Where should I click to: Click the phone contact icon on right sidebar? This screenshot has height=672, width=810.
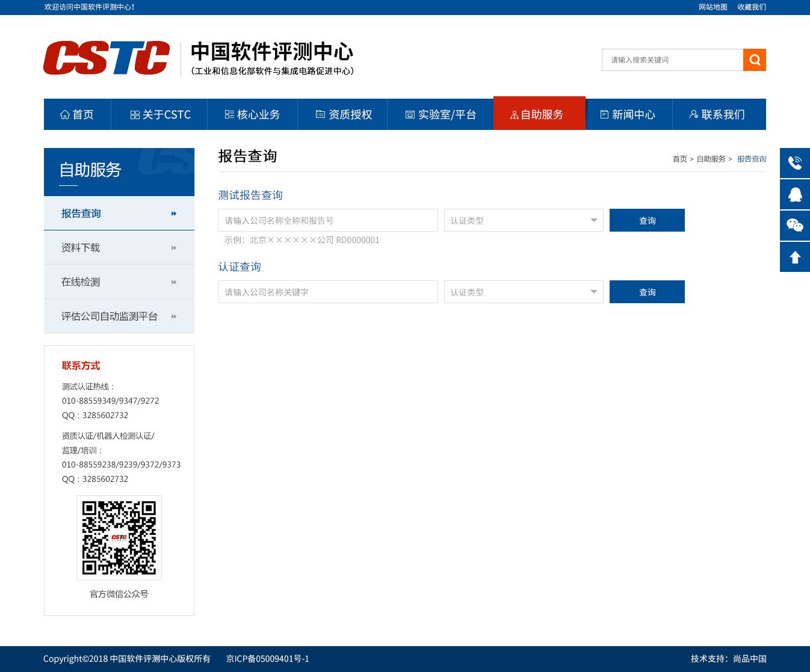tap(794, 163)
